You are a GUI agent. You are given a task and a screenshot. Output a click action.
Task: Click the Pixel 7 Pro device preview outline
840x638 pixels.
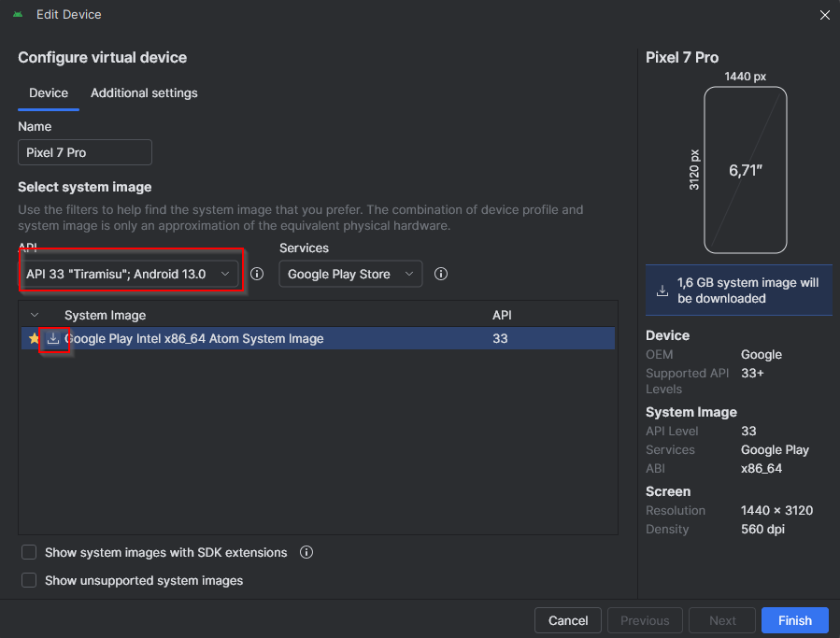746,170
